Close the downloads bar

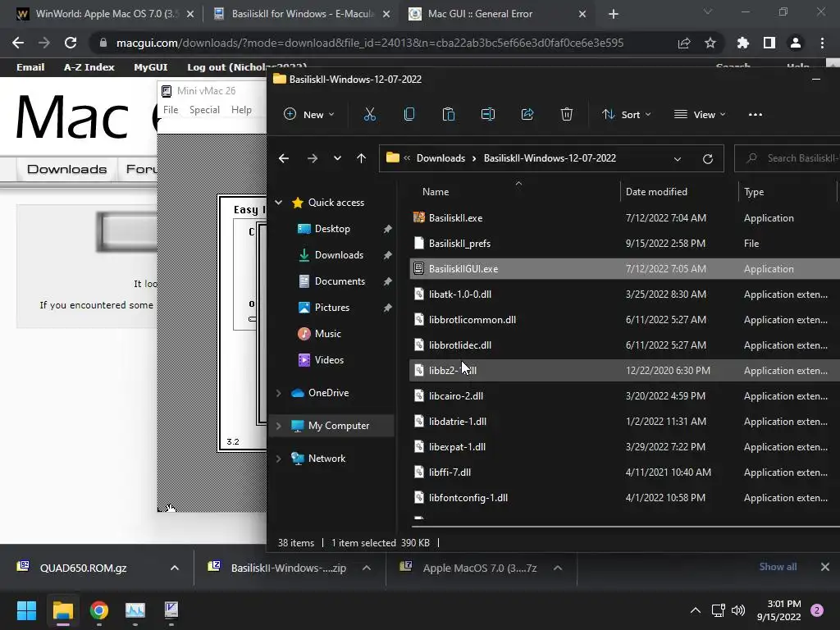pos(825,567)
